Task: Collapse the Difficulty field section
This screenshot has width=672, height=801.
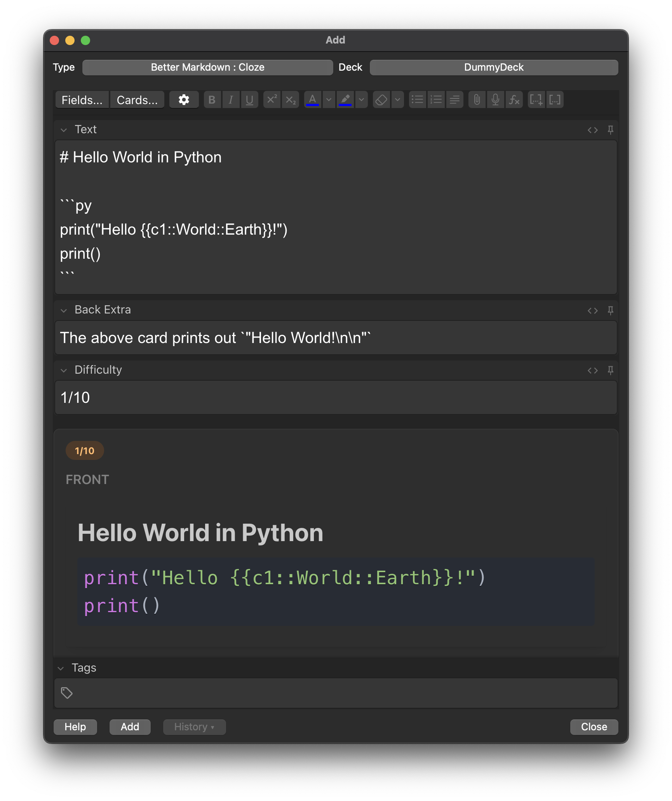Action: [64, 370]
